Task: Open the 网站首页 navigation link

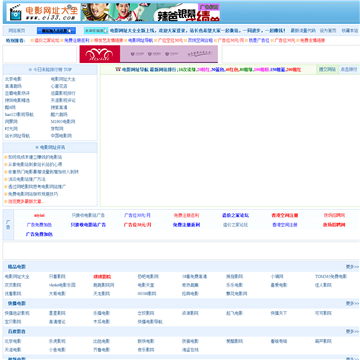Action: (17, 31)
